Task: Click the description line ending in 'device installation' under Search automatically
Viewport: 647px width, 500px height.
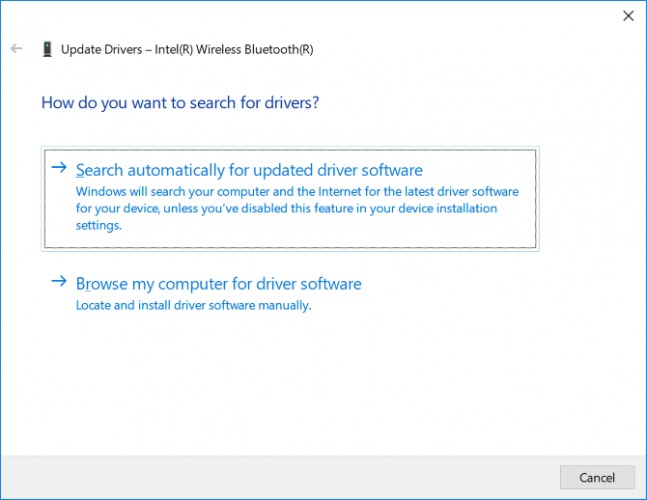Action: [286, 209]
